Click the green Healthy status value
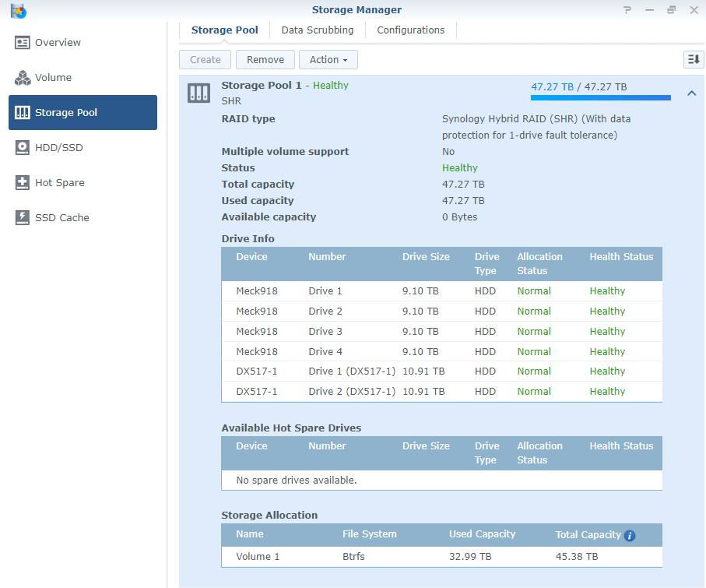Viewport: 706px width, 588px height. click(x=460, y=168)
